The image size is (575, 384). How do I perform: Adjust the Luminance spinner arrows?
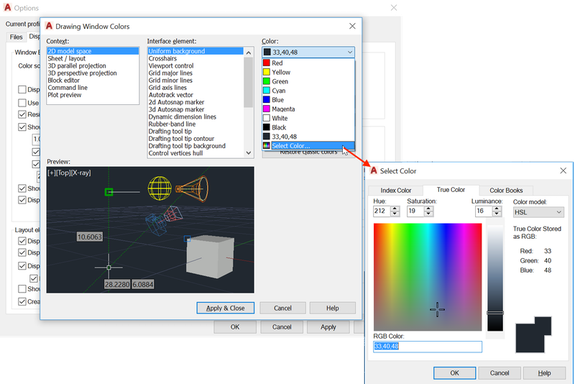497,211
